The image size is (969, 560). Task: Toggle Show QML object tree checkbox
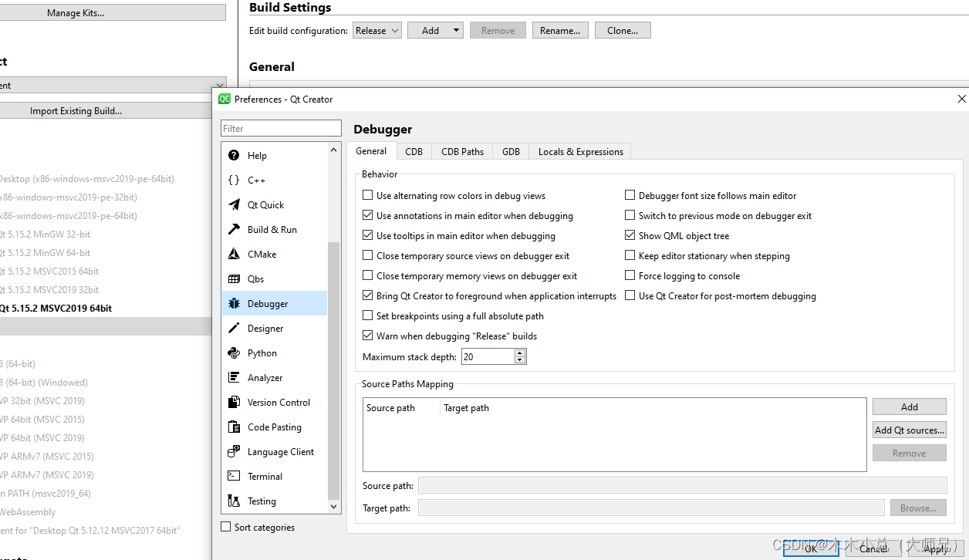click(x=630, y=236)
